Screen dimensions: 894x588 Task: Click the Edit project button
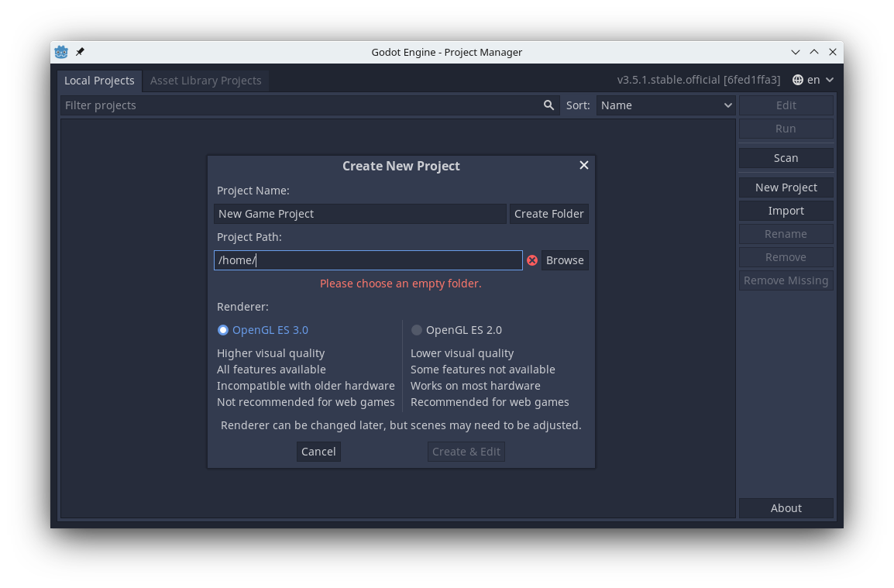(786, 105)
